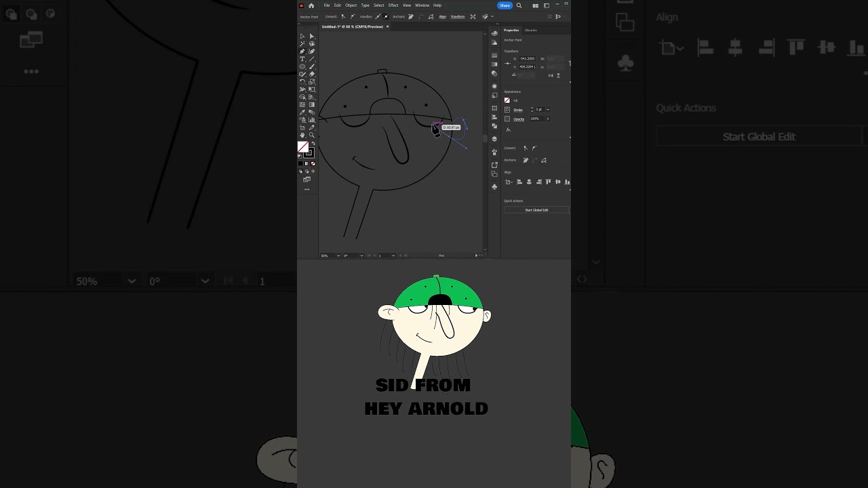
Task: Select the Eyedropper tool
Action: pos(302,112)
